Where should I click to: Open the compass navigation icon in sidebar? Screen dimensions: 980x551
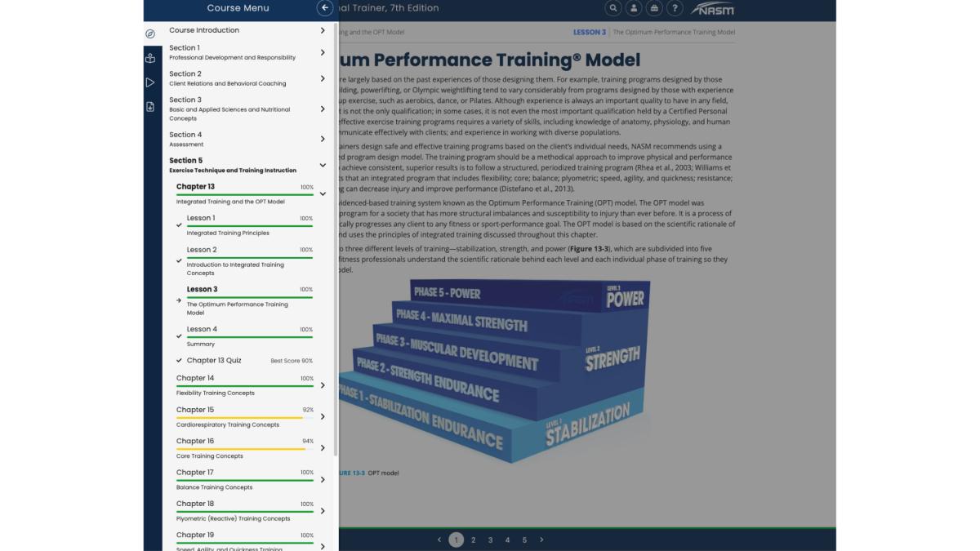click(x=150, y=34)
